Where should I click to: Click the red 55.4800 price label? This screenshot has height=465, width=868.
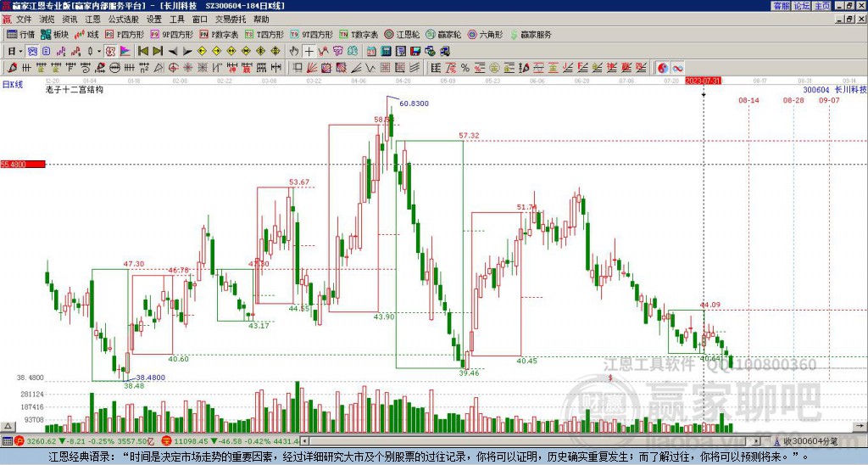pos(23,164)
